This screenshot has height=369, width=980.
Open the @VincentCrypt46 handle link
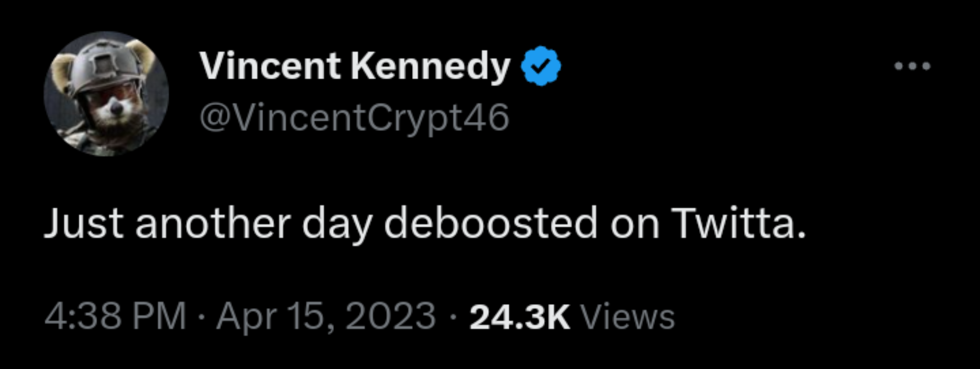point(354,118)
